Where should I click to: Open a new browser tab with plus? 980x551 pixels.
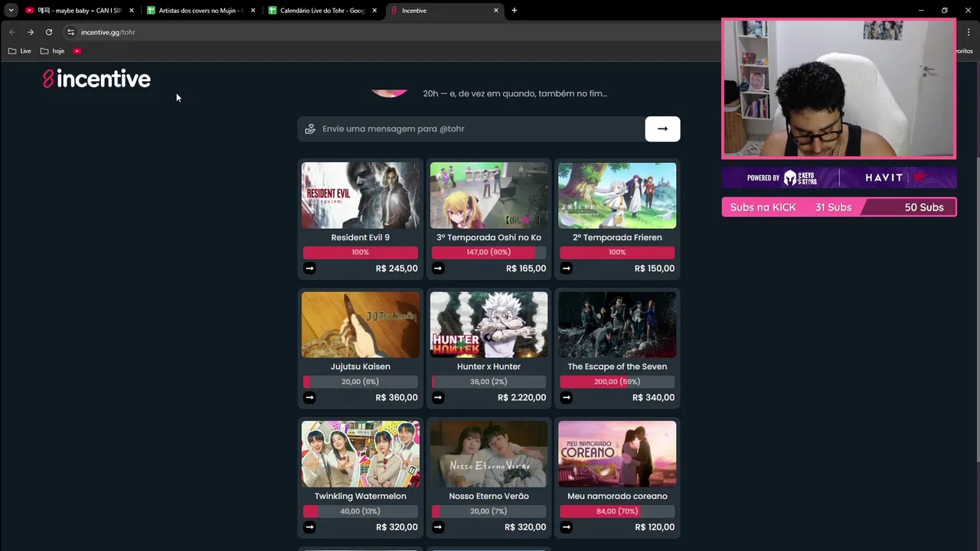[x=514, y=11]
